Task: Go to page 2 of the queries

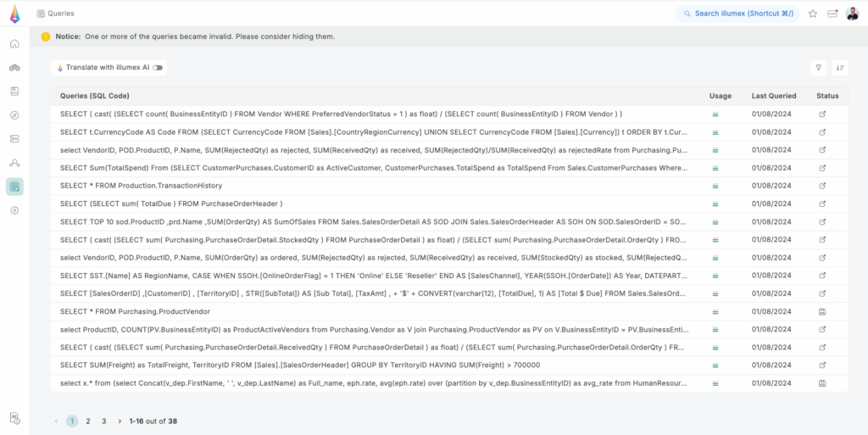Action: point(88,421)
